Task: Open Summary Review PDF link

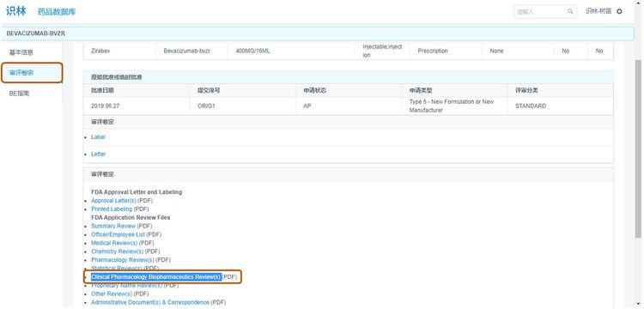Action: (x=113, y=226)
